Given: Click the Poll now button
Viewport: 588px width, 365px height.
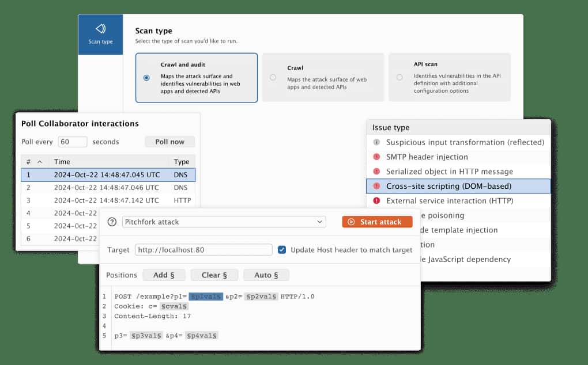Looking at the screenshot, I should coord(169,142).
